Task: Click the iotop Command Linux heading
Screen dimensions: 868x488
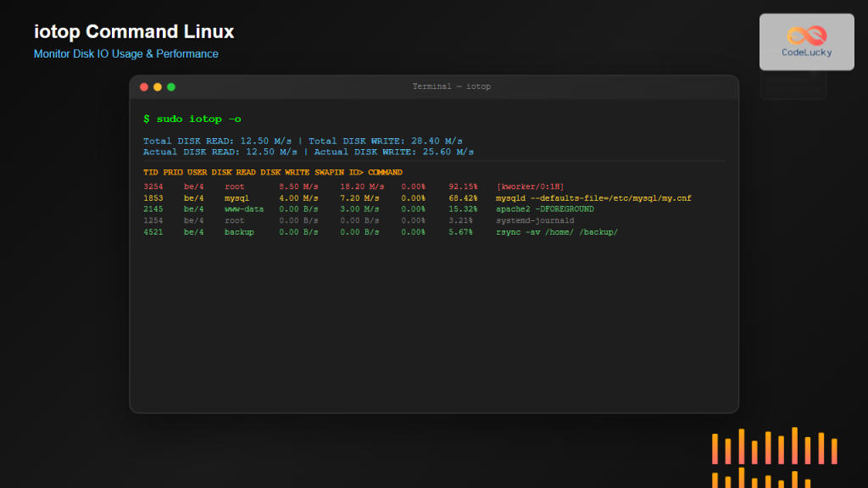Action: tap(133, 31)
